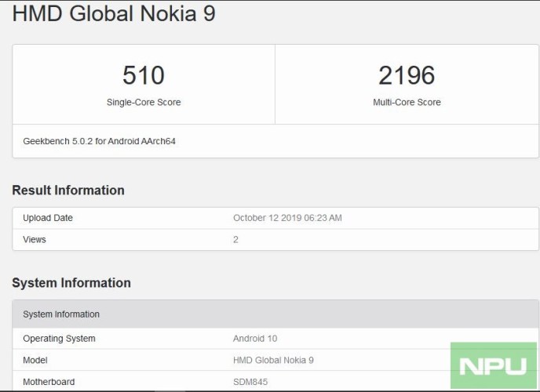
Task: Select HMD Global Nokia 9 model value
Action: pos(273,361)
